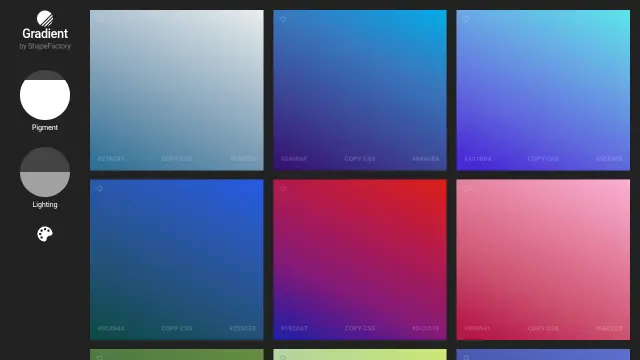Click the Pigment white circle control
This screenshot has width=640, height=360.
(45, 95)
